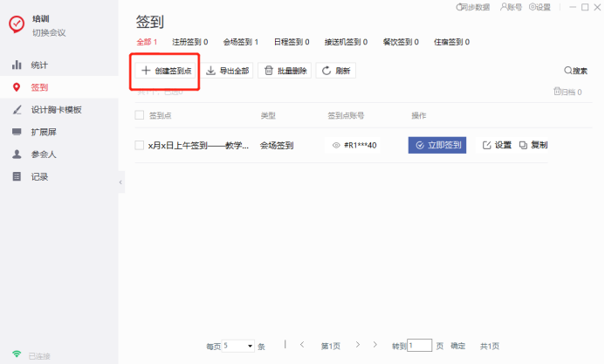Collapse the left sidebar panel
This screenshot has width=605, height=364.
[120, 182]
